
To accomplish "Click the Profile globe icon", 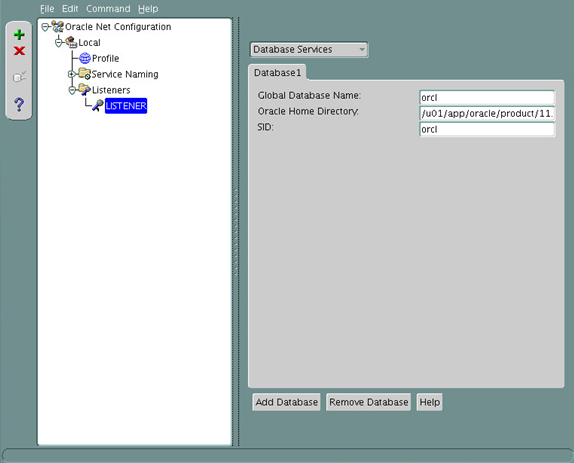I will point(85,58).
